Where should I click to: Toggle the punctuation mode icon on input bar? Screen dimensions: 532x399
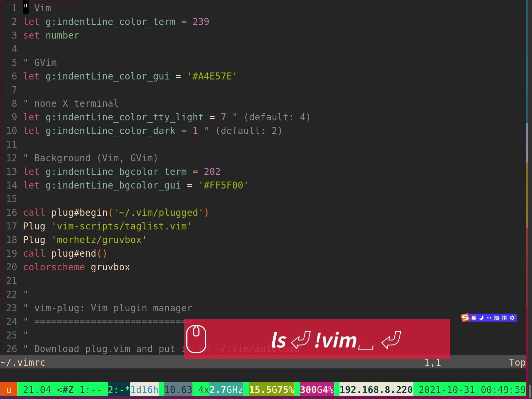pos(489,318)
